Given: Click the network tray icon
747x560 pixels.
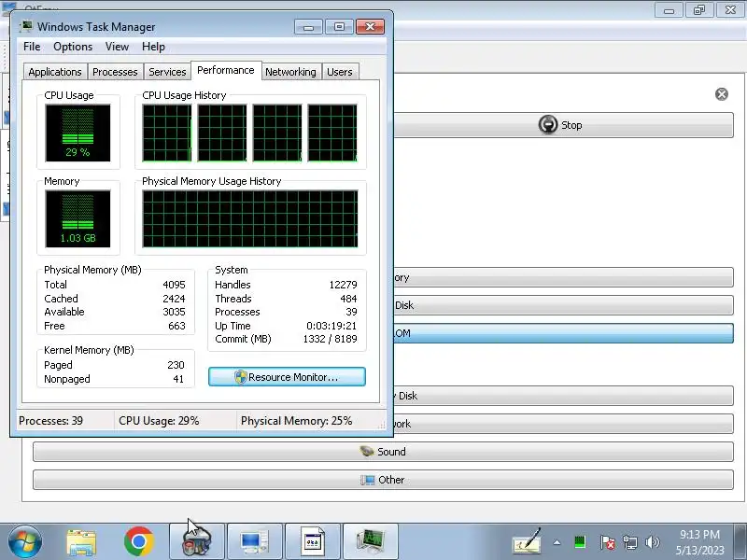Looking at the screenshot, I should (630, 542).
